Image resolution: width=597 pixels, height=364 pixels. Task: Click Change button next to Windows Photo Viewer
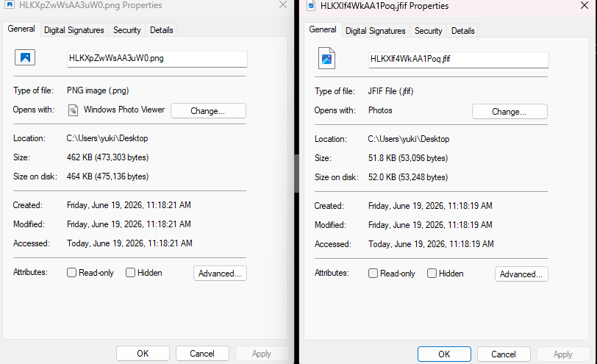click(x=208, y=111)
